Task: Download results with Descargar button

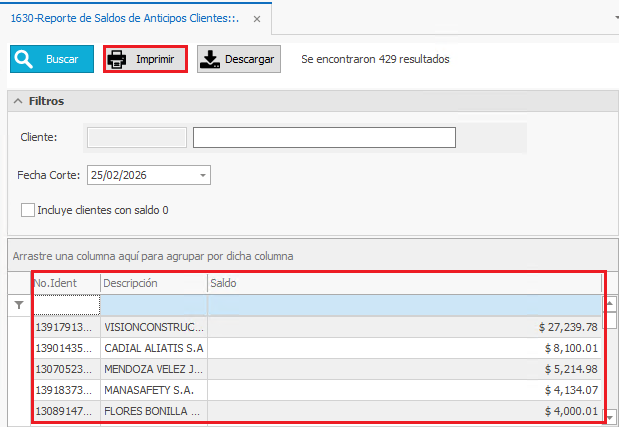Action: click(x=238, y=59)
